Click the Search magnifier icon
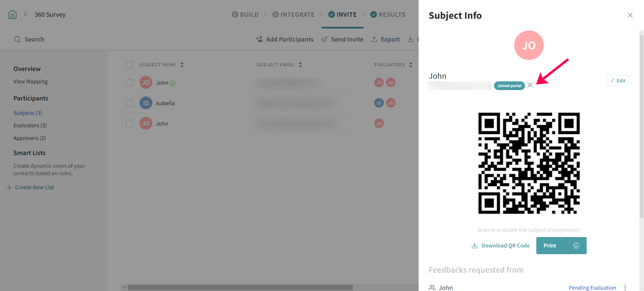This screenshot has height=291, width=644. pos(17,40)
